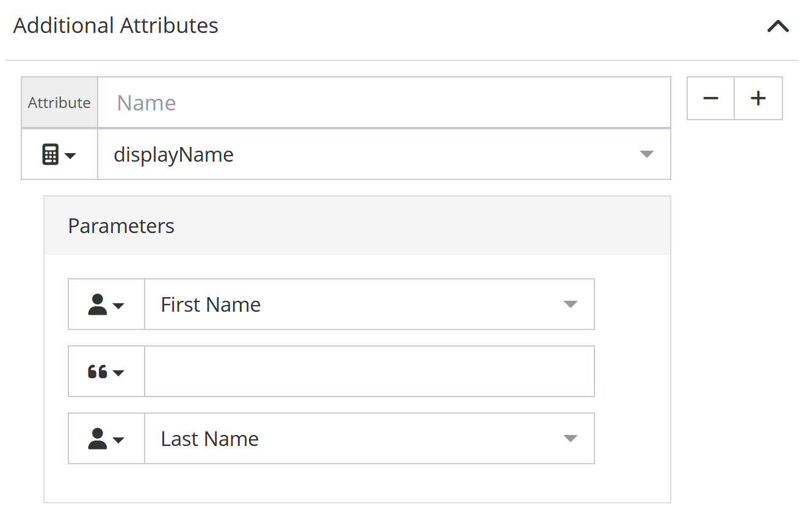Click the quotation mark literal type icon
This screenshot has height=532, width=805.
(x=97, y=372)
